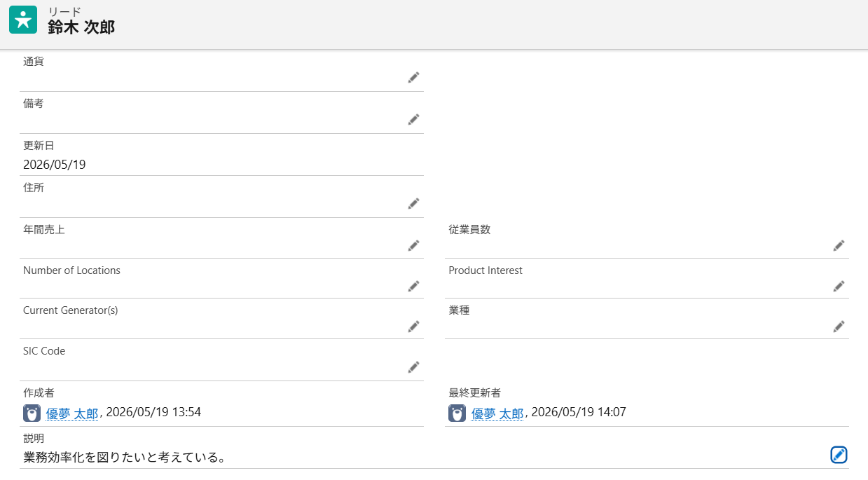Click highlighted edit icon for 説明
The image size is (868, 480).
click(839, 455)
